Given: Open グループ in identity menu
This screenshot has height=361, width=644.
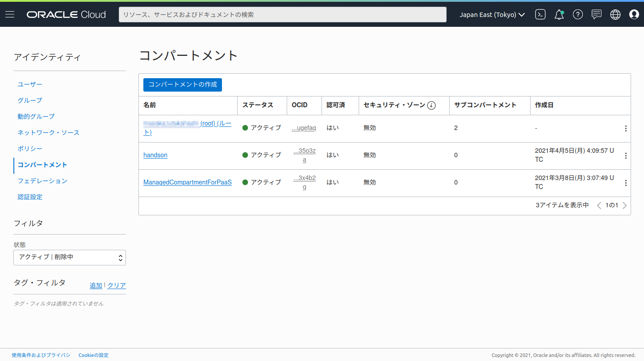Looking at the screenshot, I should click(30, 100).
